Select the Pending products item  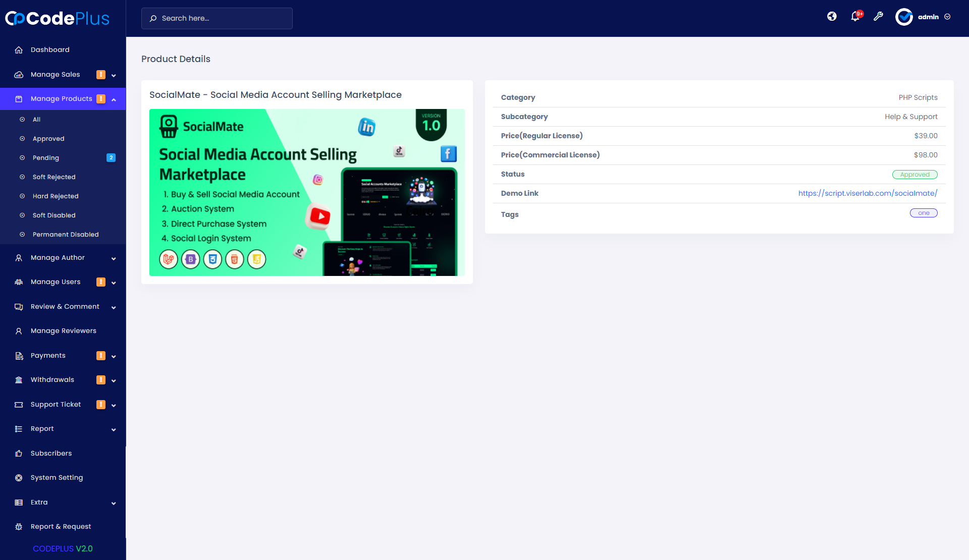tap(46, 158)
